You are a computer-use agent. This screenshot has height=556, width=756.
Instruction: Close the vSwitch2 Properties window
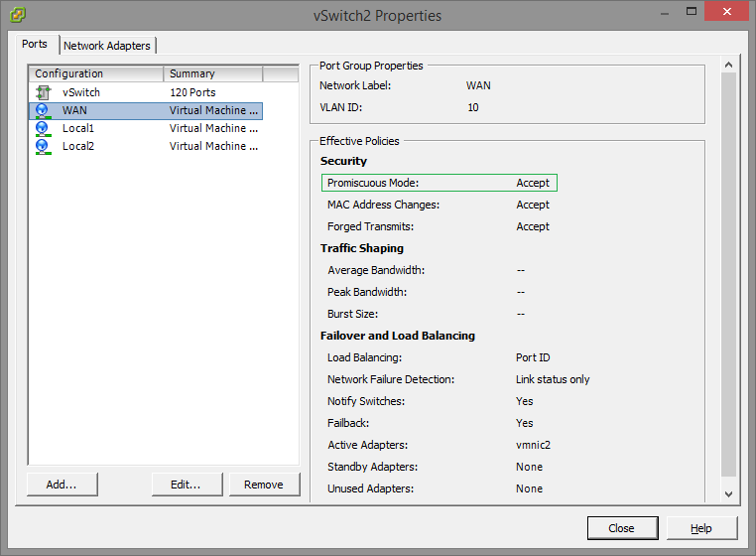click(732, 15)
